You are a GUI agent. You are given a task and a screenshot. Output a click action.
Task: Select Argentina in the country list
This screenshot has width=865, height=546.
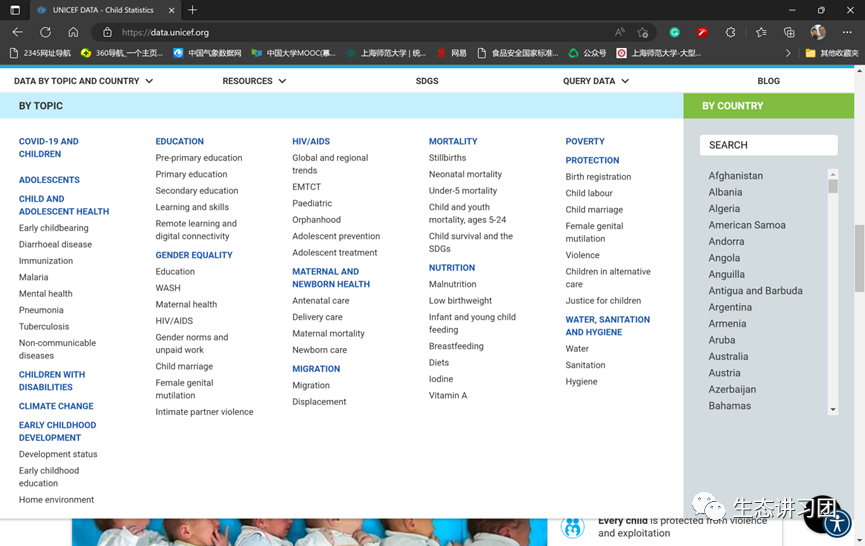tap(730, 307)
